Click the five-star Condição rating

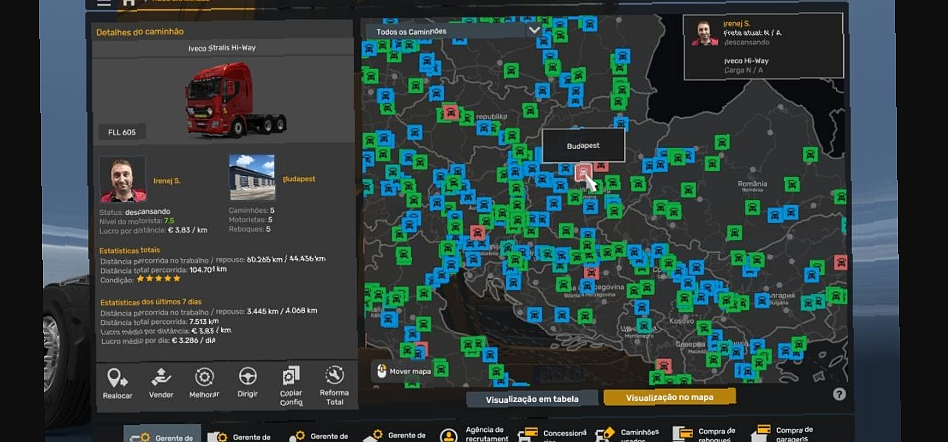coord(158,279)
